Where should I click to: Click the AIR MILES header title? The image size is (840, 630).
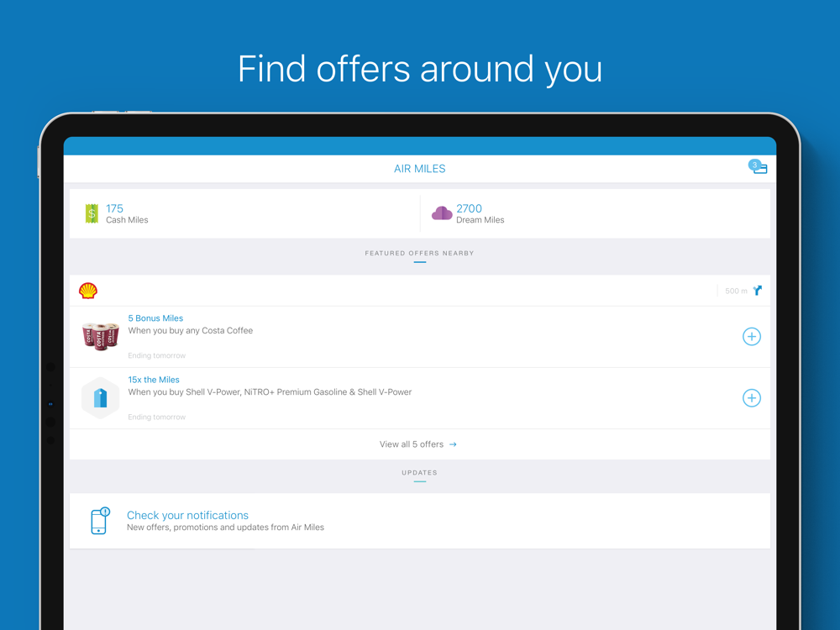[419, 168]
